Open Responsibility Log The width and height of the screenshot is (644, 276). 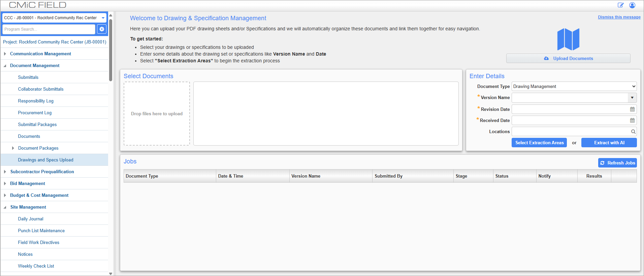point(36,101)
